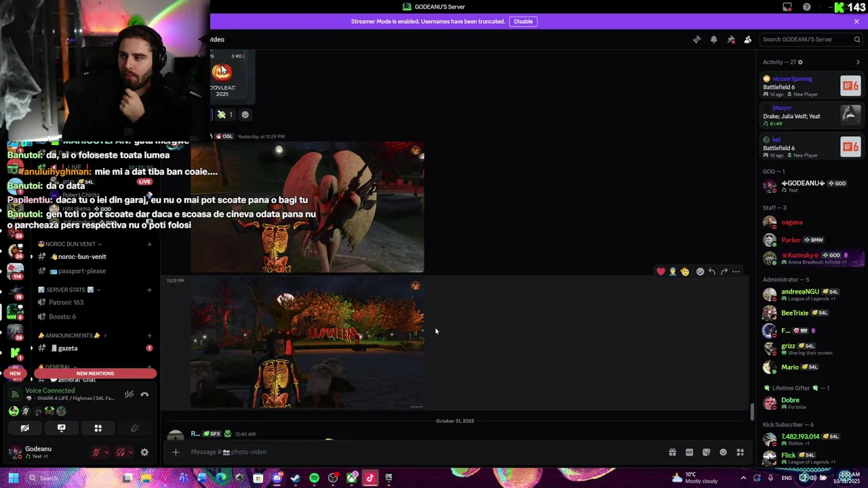Open nicusor7gaming Battlefield 6 activity card
The image size is (868, 488).
point(812,86)
